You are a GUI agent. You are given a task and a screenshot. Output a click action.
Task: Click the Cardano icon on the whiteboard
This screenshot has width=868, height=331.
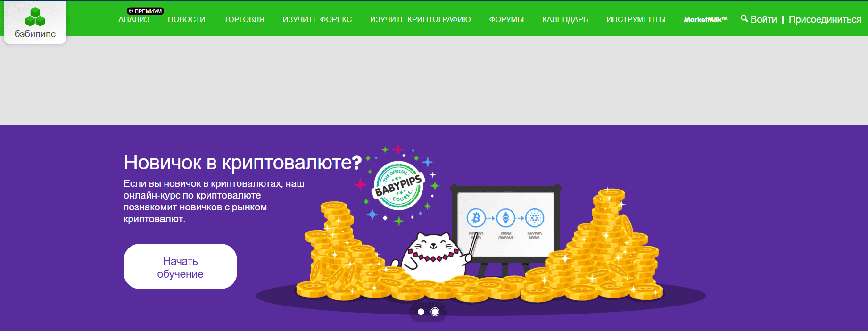535,218
